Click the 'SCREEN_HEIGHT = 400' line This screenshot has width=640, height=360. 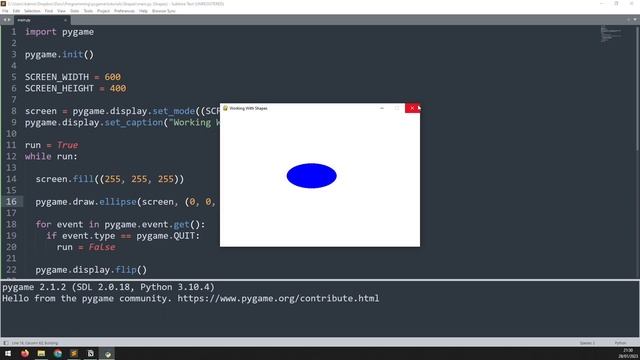pyautogui.click(x=76, y=89)
